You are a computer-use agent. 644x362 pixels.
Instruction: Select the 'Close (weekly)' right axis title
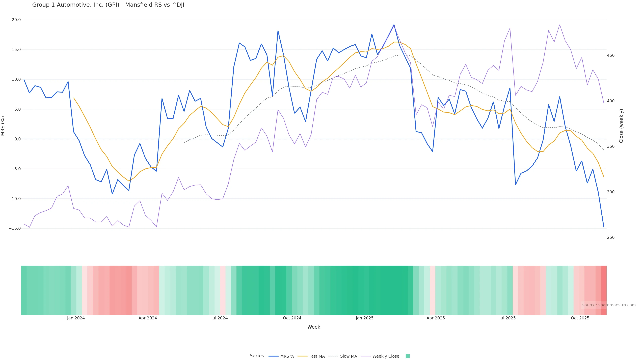tap(621, 126)
